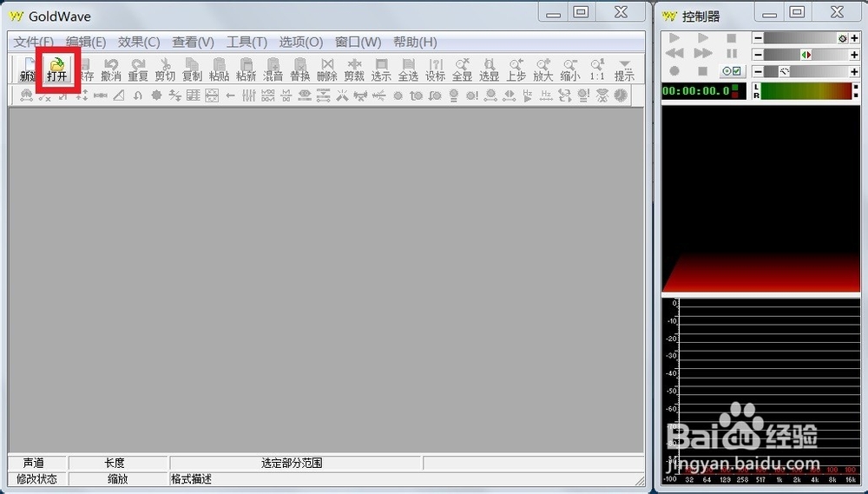
Task: Increase balance with middle slider plus
Action: (x=855, y=55)
